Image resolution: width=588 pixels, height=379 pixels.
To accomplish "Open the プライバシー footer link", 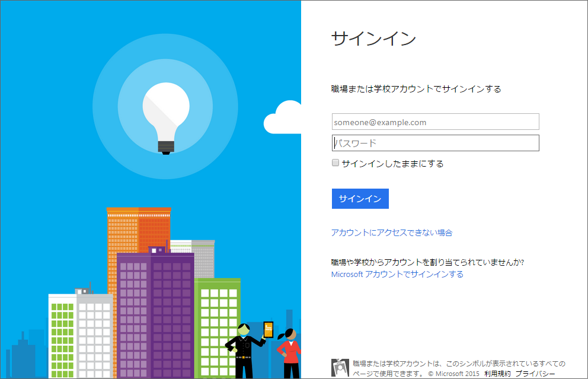I will point(535,374).
